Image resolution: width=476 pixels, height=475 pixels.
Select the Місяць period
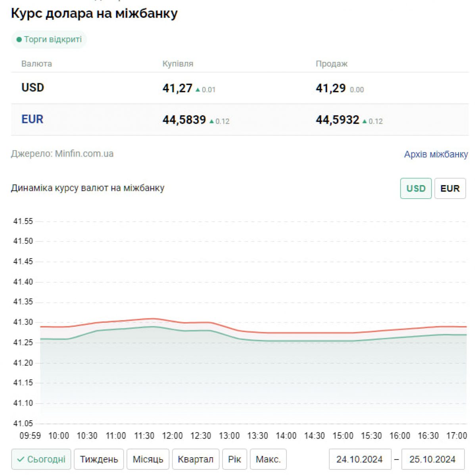(148, 460)
